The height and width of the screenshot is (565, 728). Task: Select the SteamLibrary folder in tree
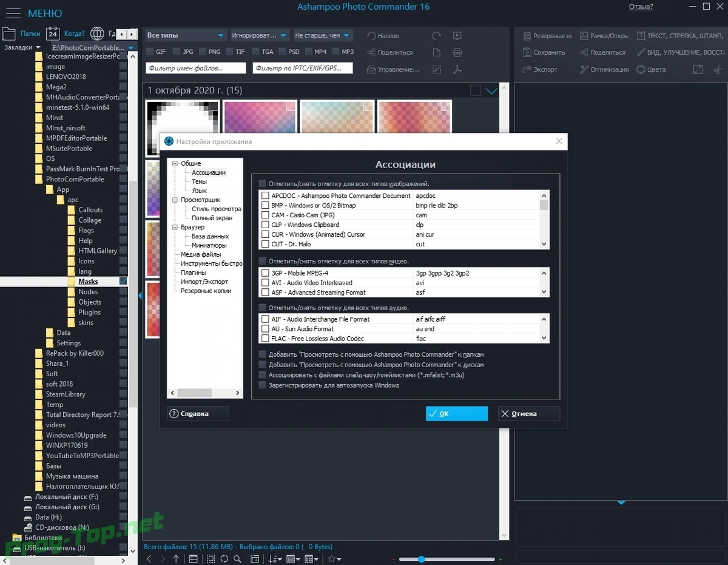(66, 394)
